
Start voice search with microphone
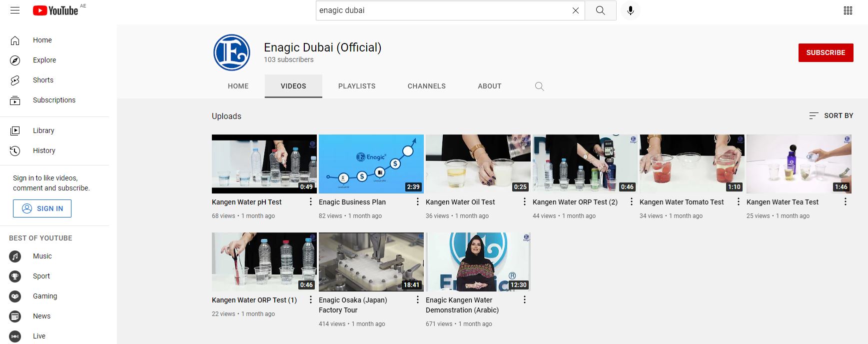coord(631,10)
